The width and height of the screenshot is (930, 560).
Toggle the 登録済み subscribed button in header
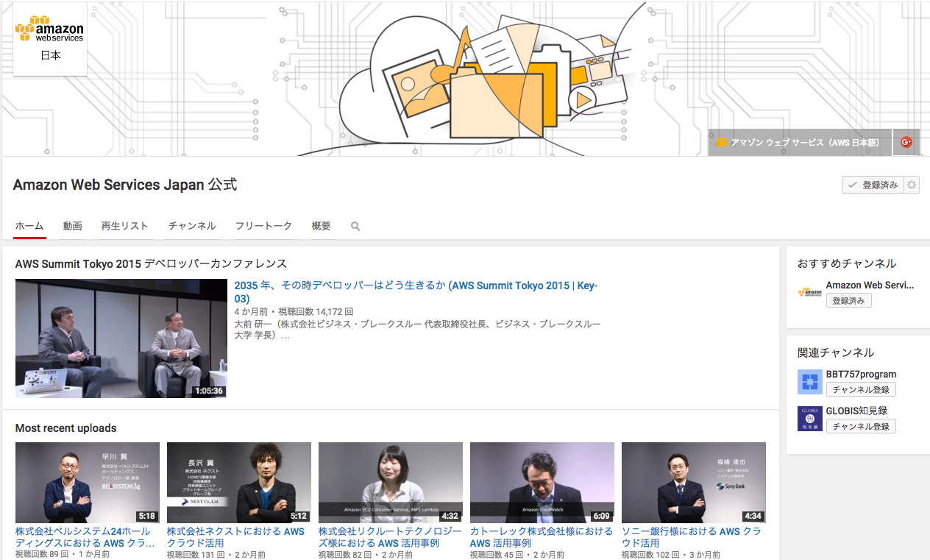point(873,185)
